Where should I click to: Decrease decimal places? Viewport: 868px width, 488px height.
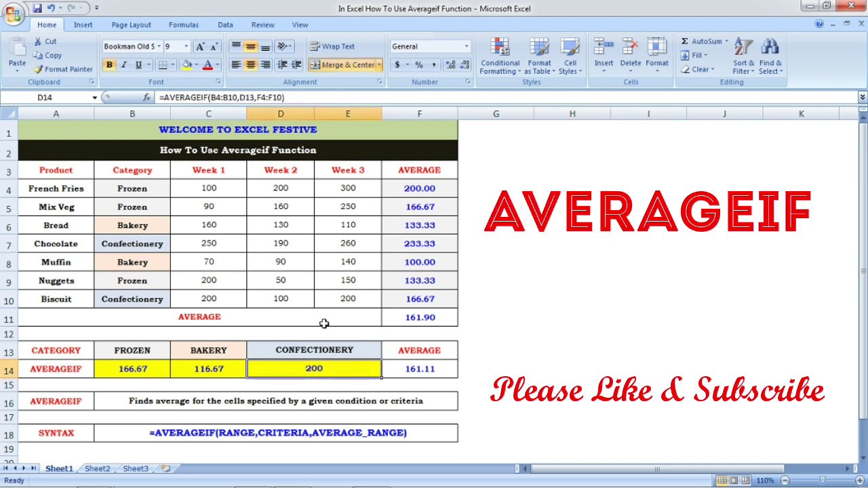[x=465, y=65]
